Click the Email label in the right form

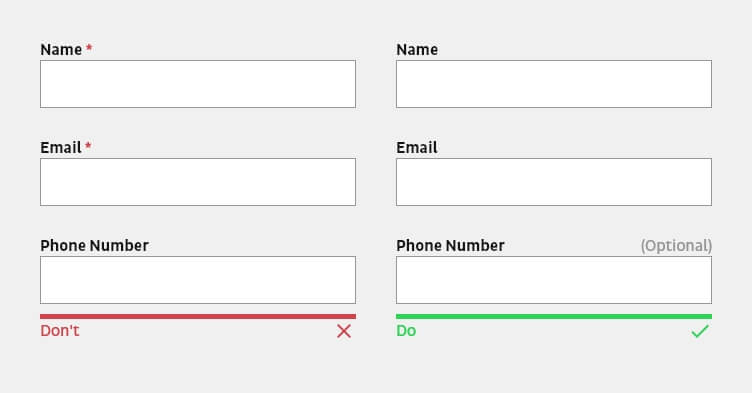(x=417, y=147)
